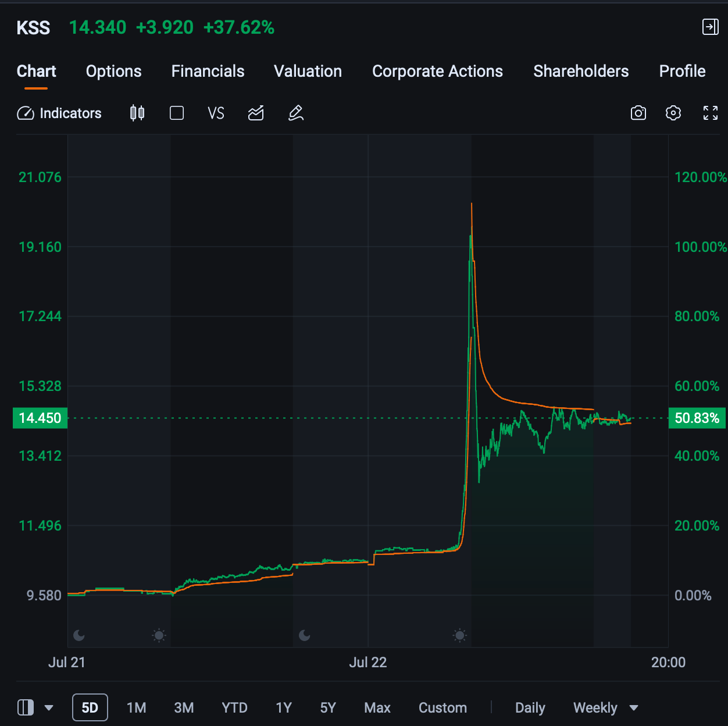Select the Daily interval button
This screenshot has width=728, height=726.
530,707
